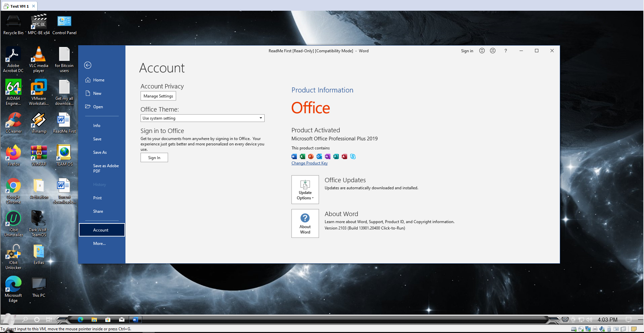The height and width of the screenshot is (333, 644).
Task: Open the Office Theme dropdown
Action: [203, 118]
